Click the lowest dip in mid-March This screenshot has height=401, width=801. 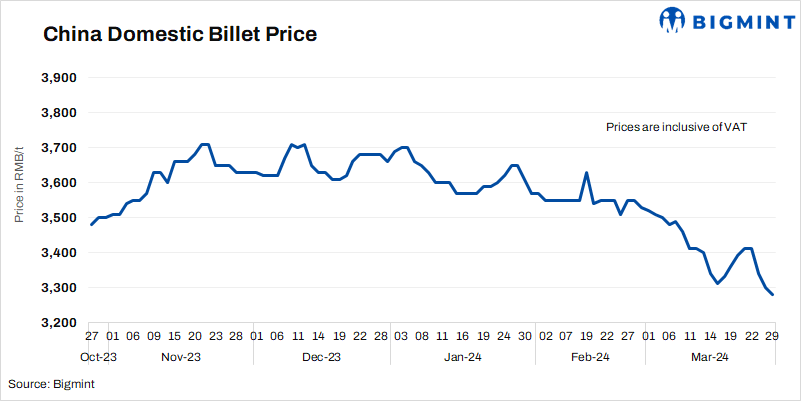click(718, 284)
